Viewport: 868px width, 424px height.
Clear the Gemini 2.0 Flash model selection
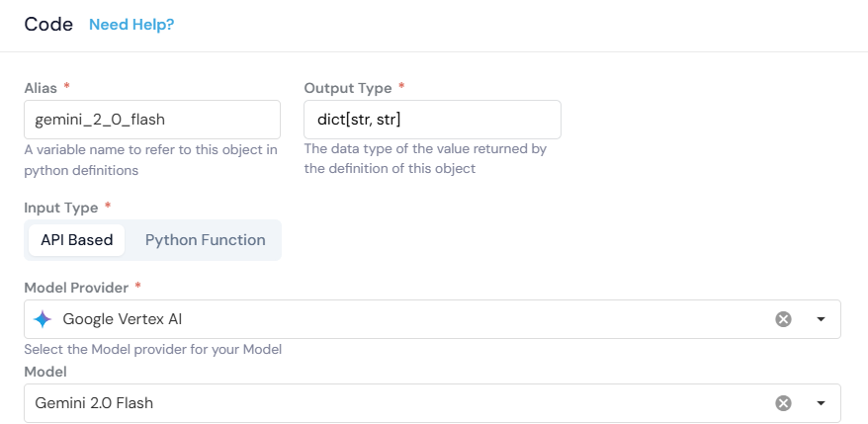click(783, 403)
